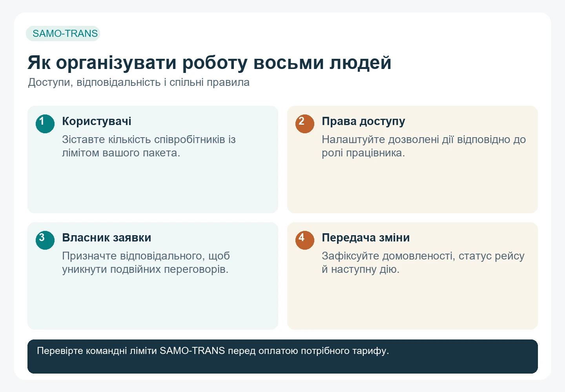This screenshot has width=565, height=392.
Task: Click the 'Власник заявки' card title
Action: tap(107, 238)
